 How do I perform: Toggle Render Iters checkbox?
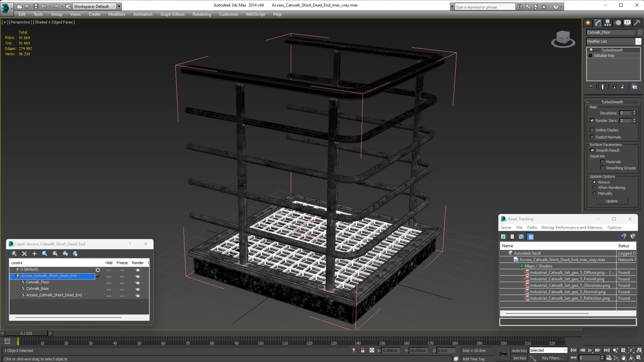tap(592, 120)
